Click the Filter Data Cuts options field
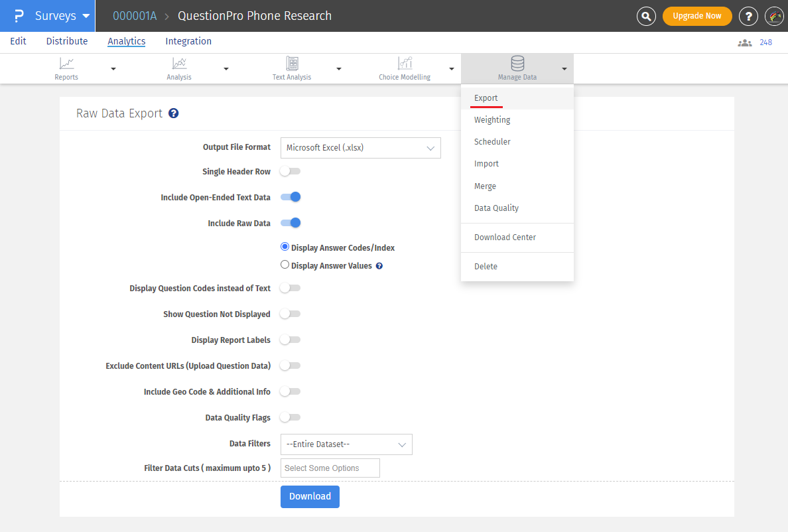 click(330, 468)
